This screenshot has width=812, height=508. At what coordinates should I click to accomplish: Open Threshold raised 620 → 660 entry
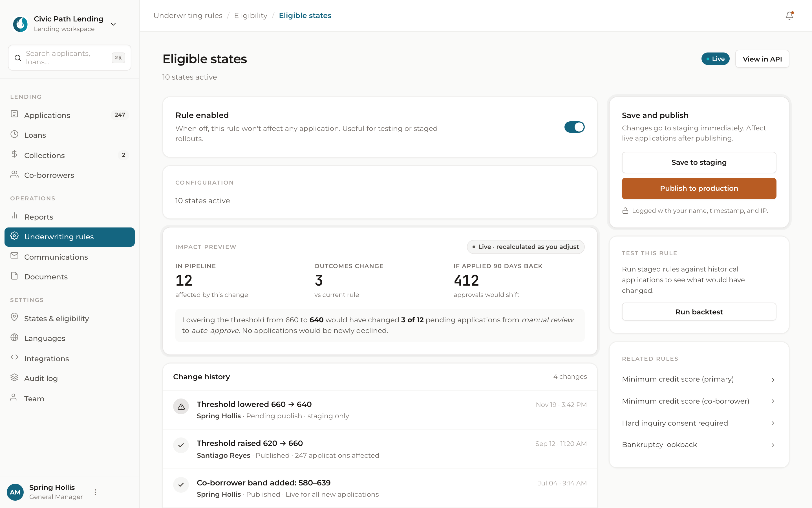(x=380, y=449)
